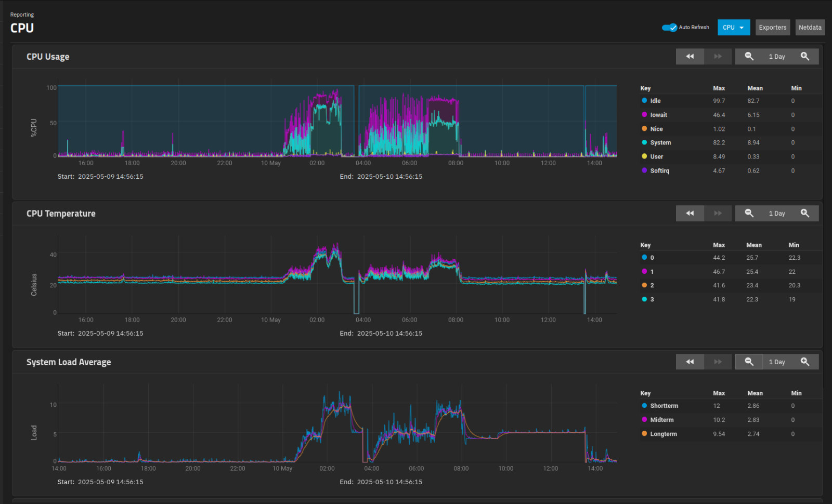This screenshot has width=832, height=504.
Task: Zoom in on the CPU Usage chart
Action: pos(805,57)
